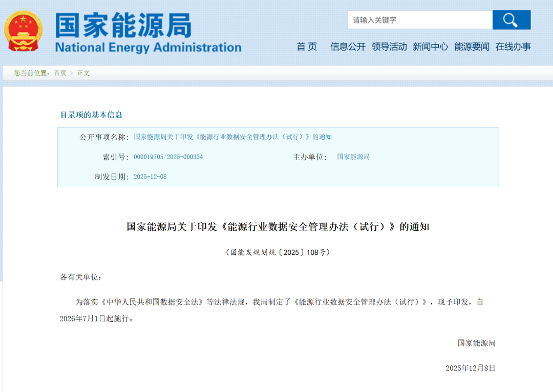Open the 在线办事 section
This screenshot has height=392, width=553.
point(513,46)
